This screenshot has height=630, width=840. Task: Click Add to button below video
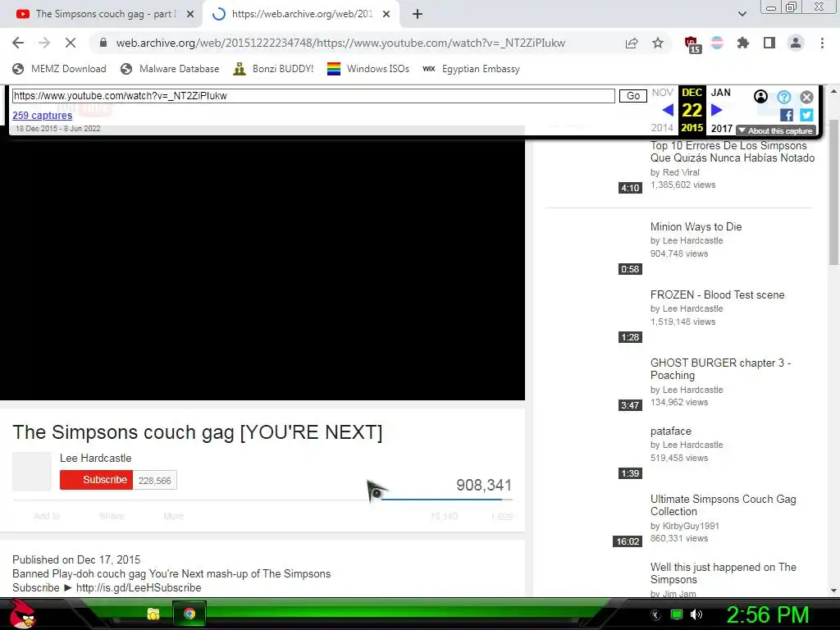tap(47, 516)
